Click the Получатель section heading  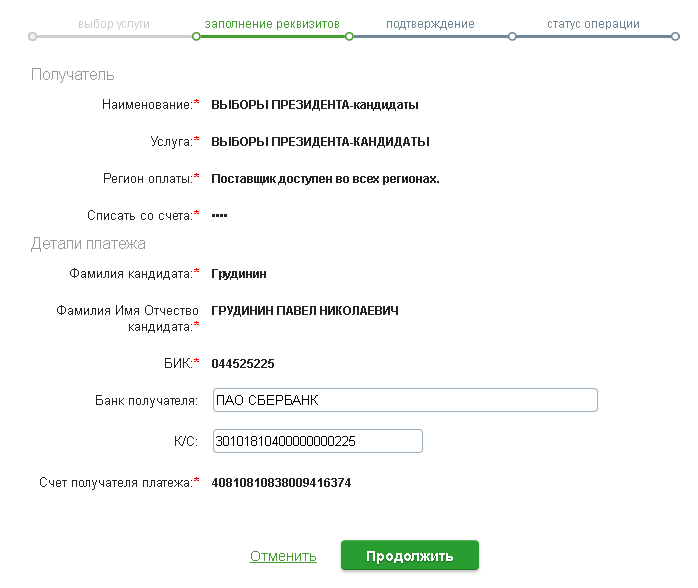click(x=73, y=75)
